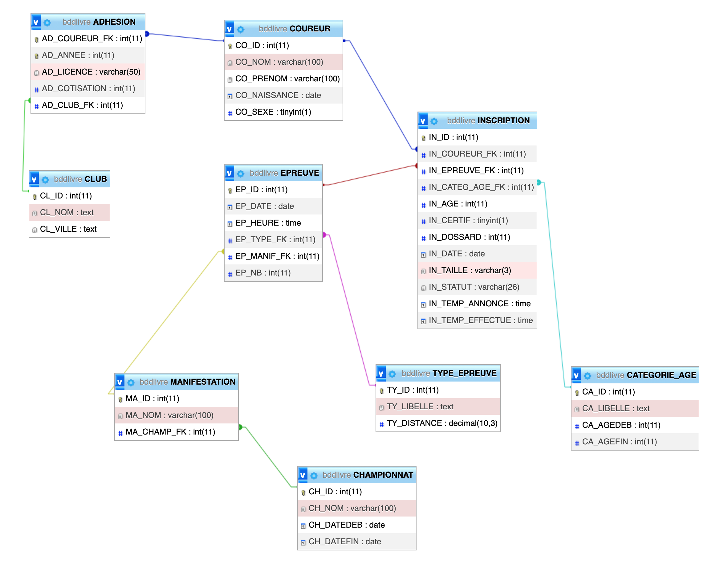Screen dimensions: 728x576
Task: Click the gear icon on CLUB table
Action: pyautogui.click(x=45, y=180)
